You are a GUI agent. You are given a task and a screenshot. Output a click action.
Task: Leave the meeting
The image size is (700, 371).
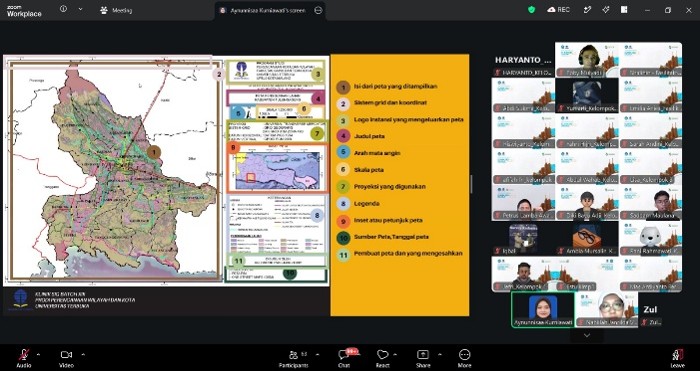point(678,358)
